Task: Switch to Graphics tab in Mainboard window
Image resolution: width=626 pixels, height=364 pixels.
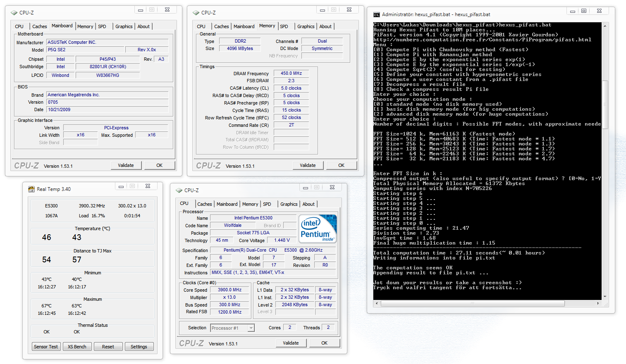Action: 124,26
